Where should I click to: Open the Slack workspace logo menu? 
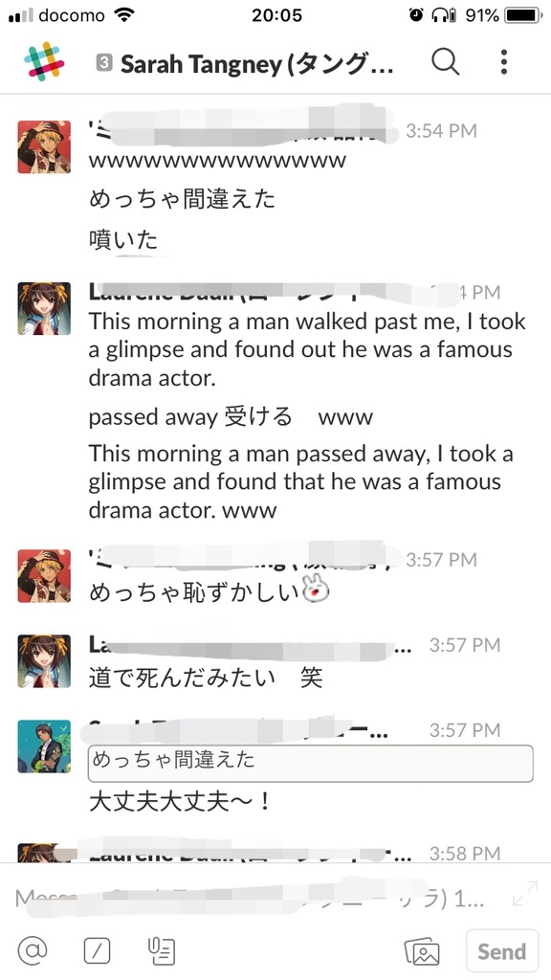coord(44,62)
